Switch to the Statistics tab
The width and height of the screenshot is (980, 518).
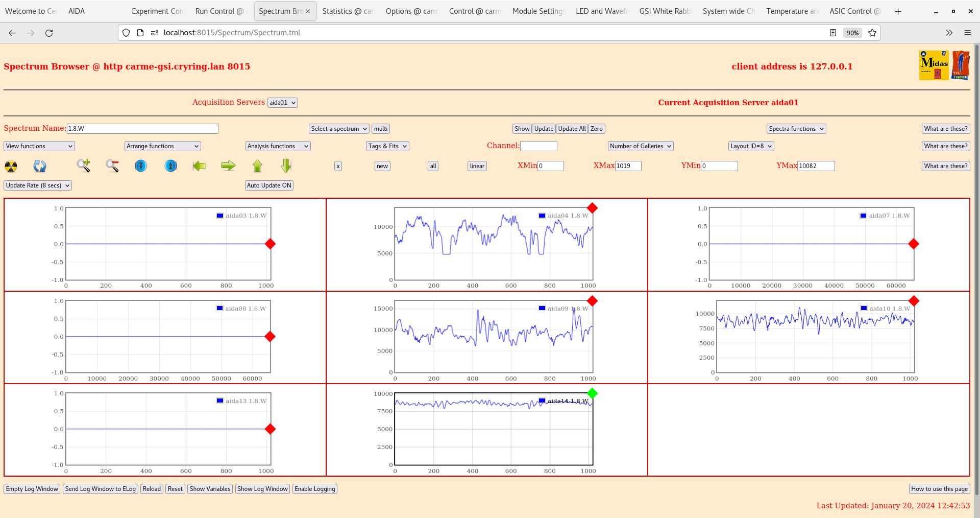pos(348,11)
